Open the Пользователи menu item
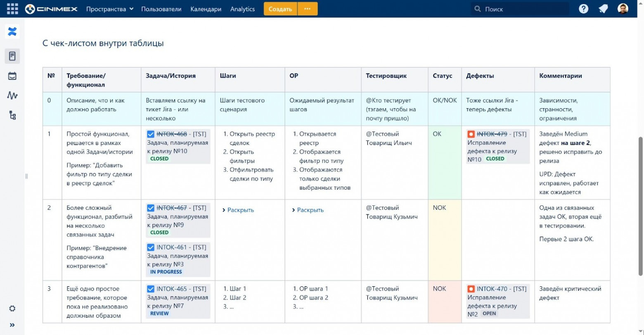 pos(161,9)
